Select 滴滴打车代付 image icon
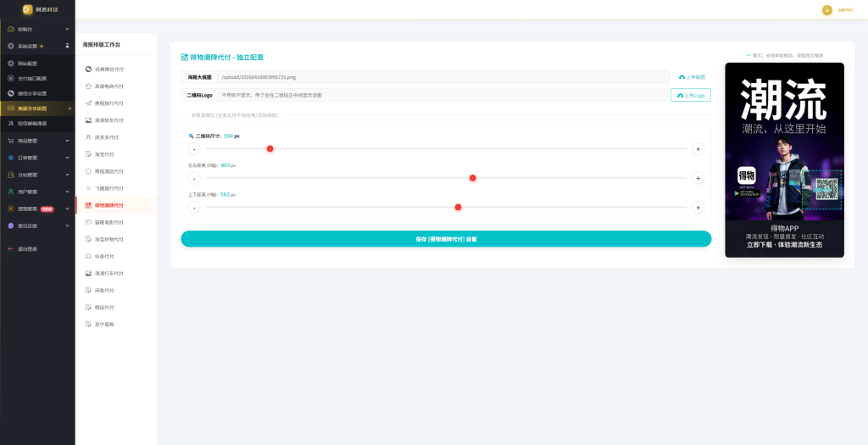Screen dimensions: 868x445 point(88,274)
